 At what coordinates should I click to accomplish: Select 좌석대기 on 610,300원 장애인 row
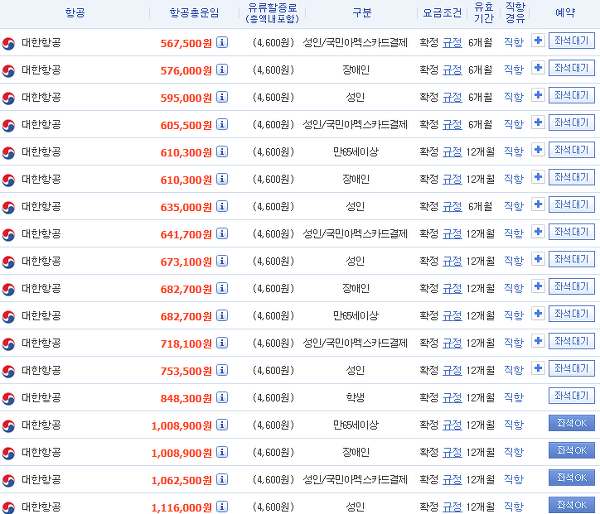coord(572,177)
